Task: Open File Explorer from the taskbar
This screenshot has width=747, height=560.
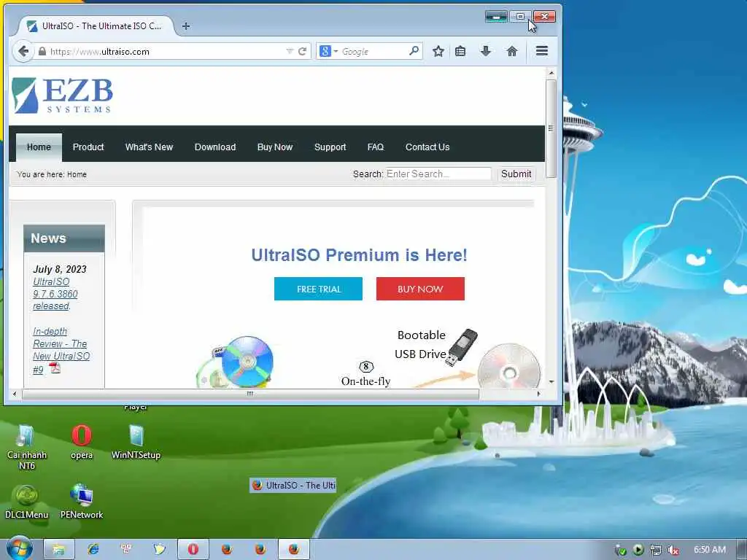Action: pos(58,549)
